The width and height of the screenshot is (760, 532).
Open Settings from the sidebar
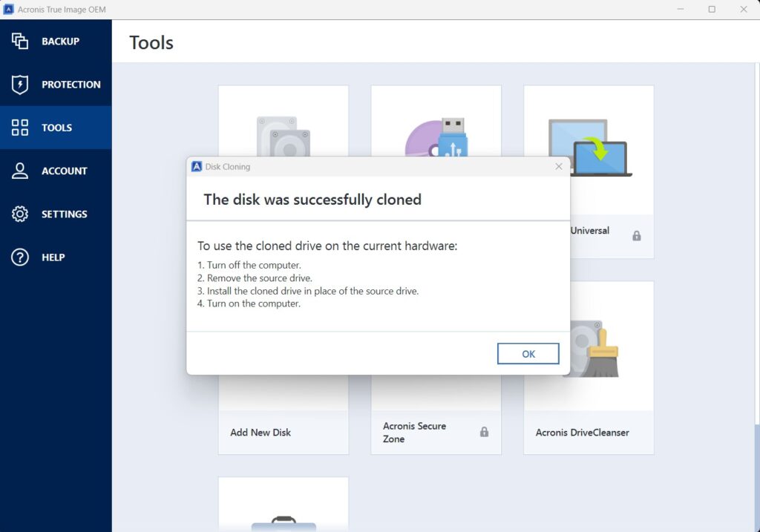click(64, 214)
